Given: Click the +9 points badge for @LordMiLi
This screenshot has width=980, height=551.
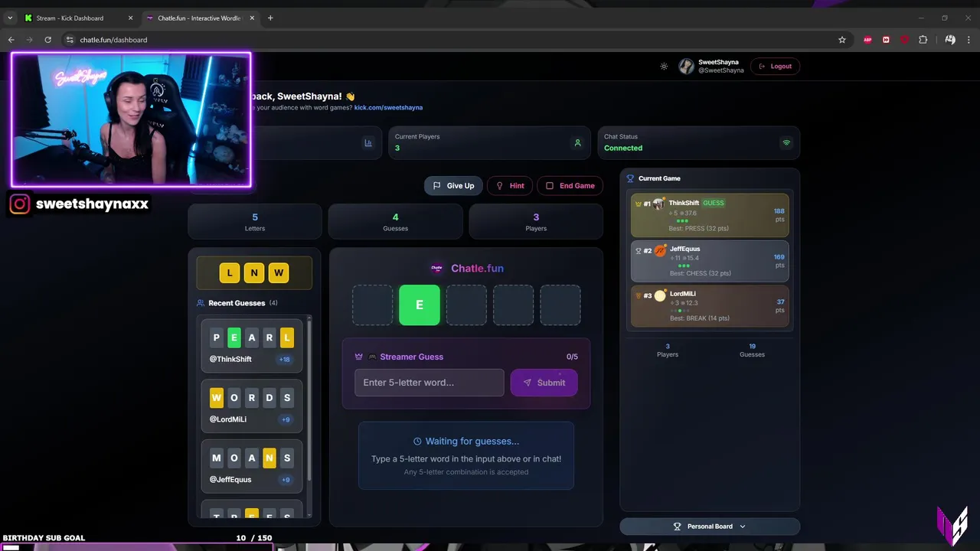Looking at the screenshot, I should click(x=286, y=419).
